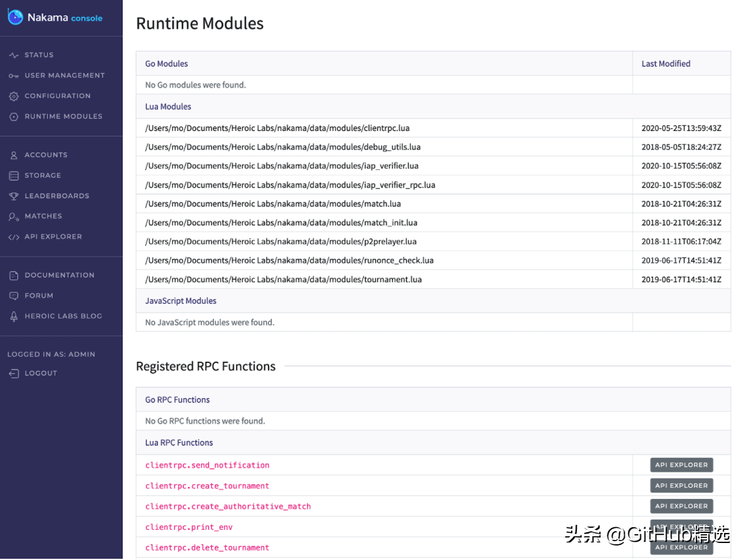
Task: Click the Leaderboards trophy icon
Action: pos(14,196)
